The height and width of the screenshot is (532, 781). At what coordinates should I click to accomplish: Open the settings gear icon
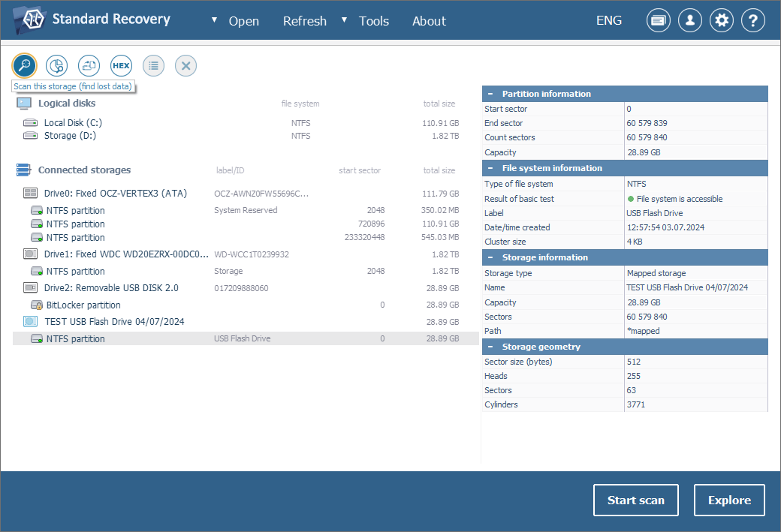[722, 21]
